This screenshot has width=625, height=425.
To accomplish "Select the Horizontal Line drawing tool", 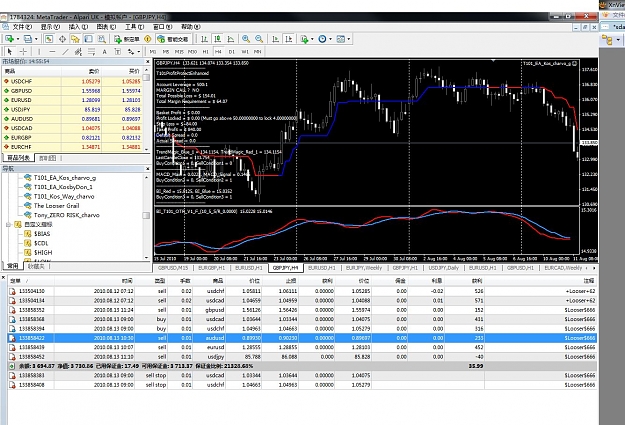I will tap(52, 51).
